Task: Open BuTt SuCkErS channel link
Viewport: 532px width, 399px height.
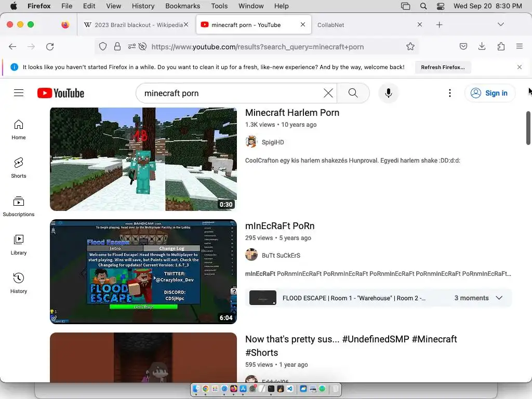Action: pos(281,256)
